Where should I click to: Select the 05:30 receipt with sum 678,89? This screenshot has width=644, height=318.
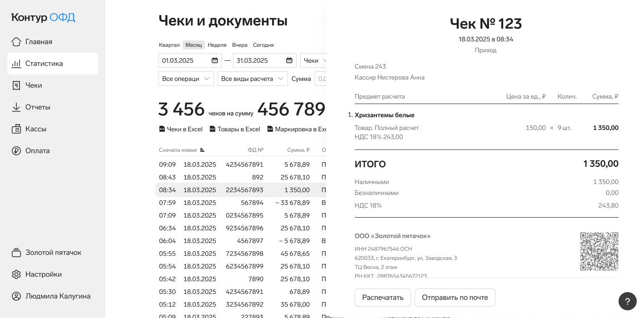(x=241, y=292)
